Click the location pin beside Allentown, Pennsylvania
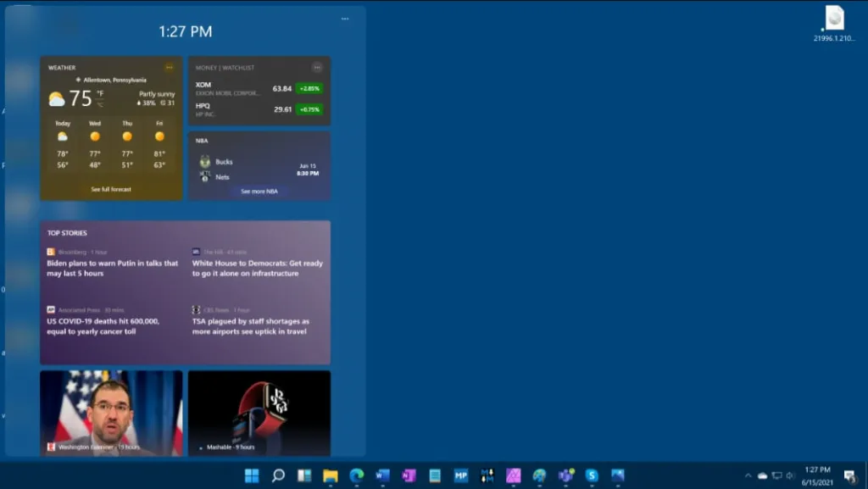 (x=79, y=80)
